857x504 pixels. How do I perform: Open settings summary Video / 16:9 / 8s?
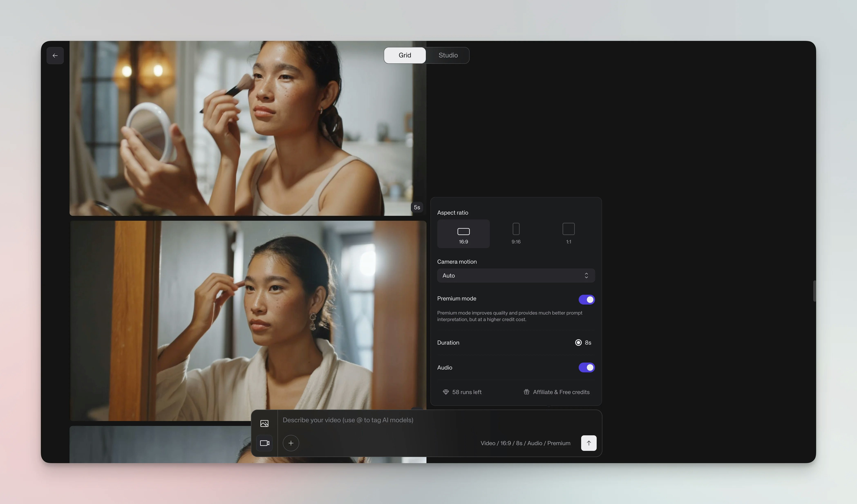tap(525, 443)
